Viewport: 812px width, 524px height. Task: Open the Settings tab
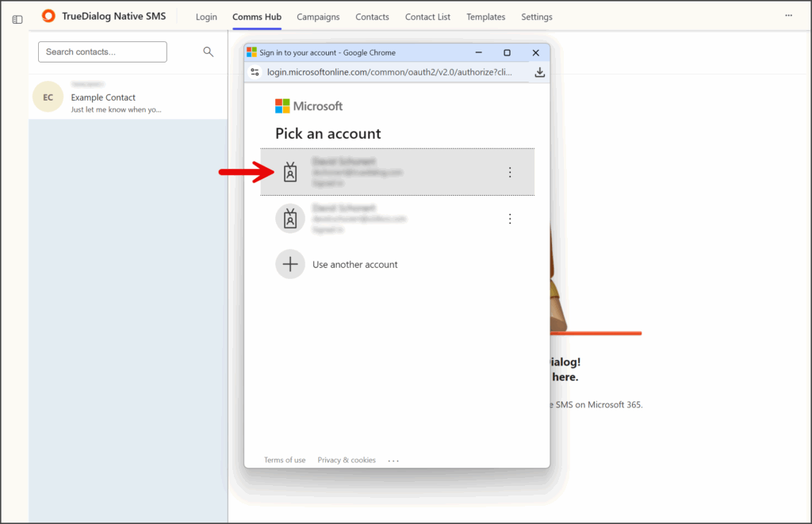(537, 17)
